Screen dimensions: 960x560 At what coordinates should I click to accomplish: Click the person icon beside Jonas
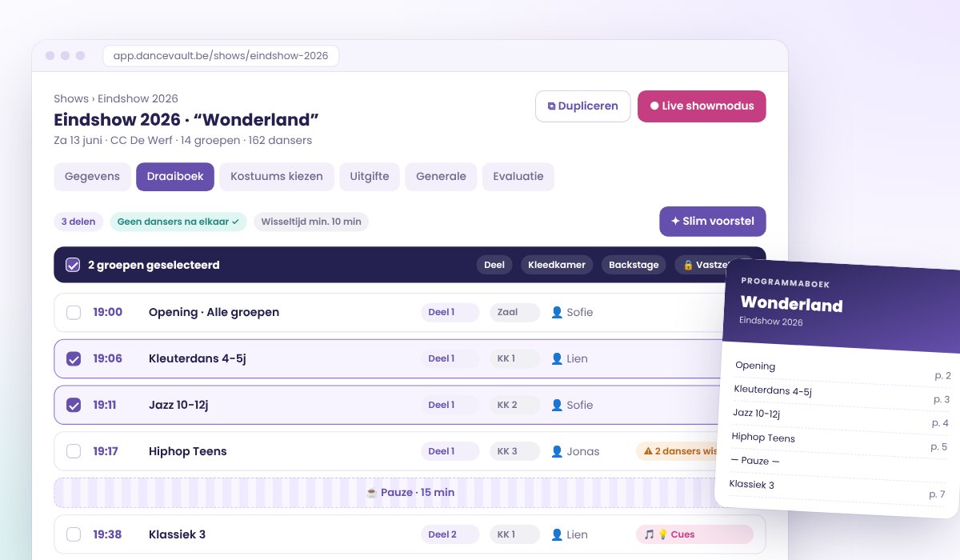[557, 452]
